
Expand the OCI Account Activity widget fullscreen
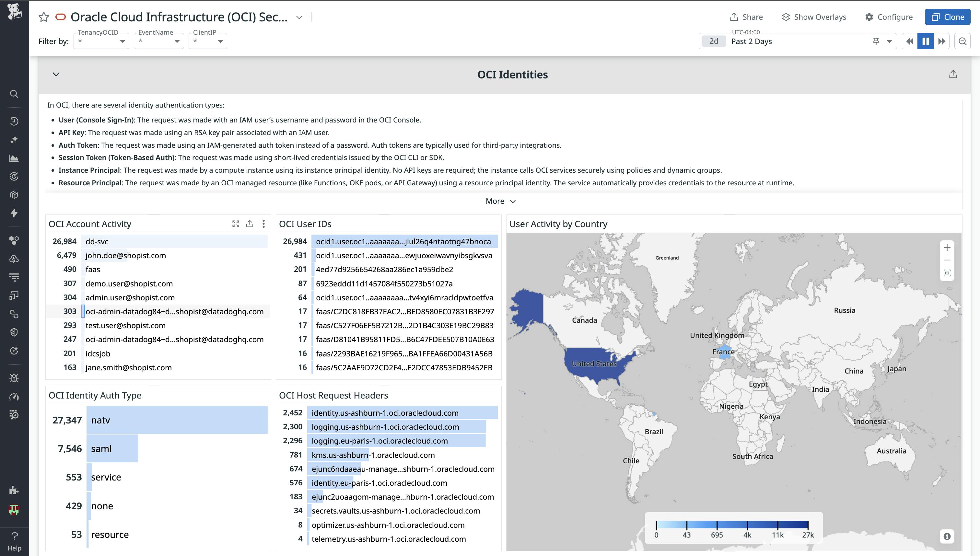click(236, 224)
